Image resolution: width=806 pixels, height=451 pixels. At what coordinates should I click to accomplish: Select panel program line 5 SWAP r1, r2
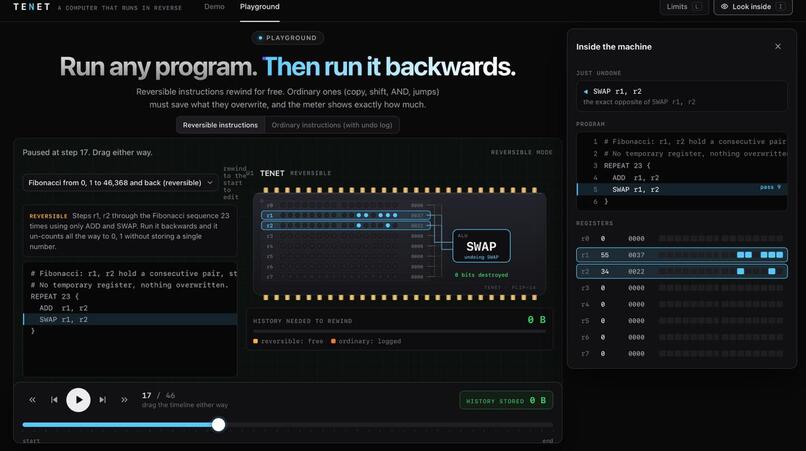682,189
